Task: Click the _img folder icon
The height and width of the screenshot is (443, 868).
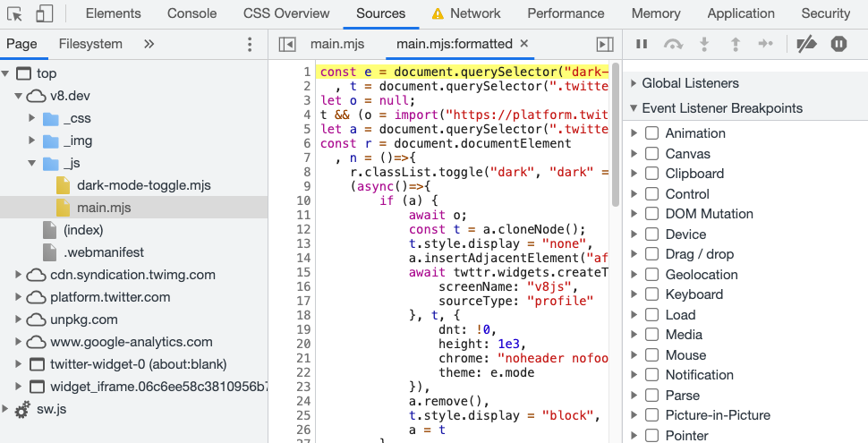Action: (x=51, y=141)
